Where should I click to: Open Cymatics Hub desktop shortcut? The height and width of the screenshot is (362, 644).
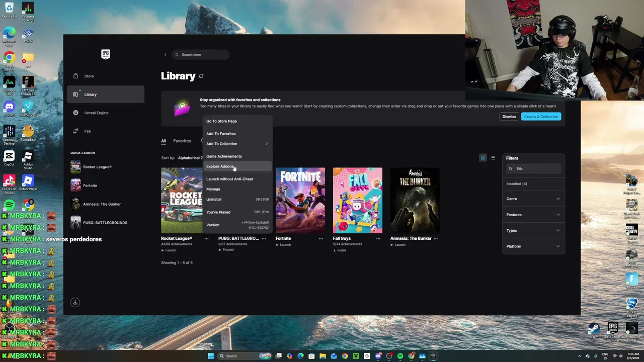9,85
